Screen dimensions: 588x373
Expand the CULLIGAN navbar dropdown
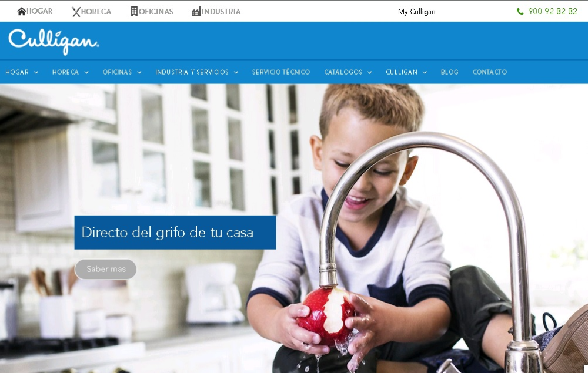tap(425, 73)
